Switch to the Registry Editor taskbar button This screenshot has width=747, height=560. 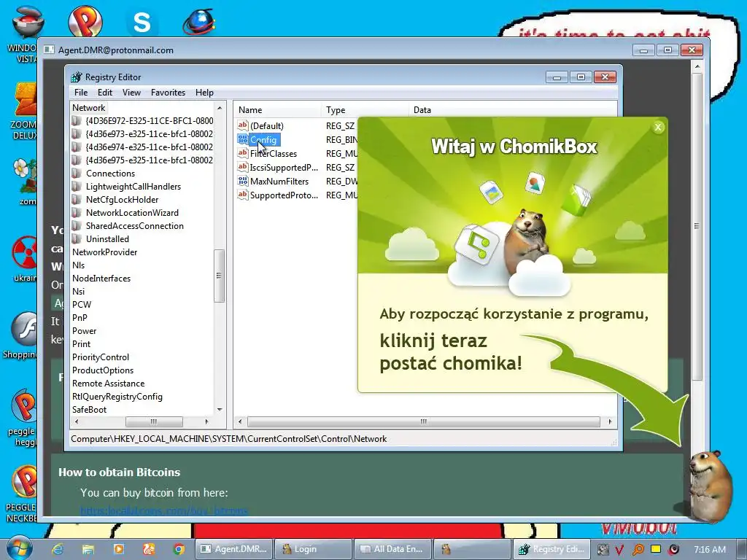click(551, 549)
